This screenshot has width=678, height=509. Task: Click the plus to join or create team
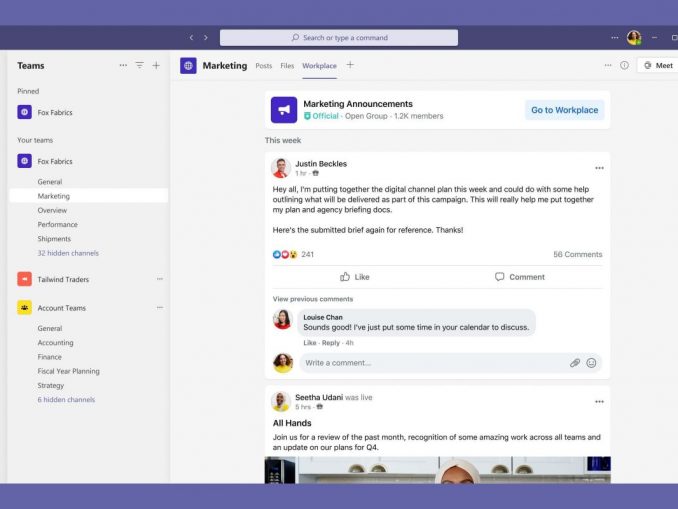point(156,65)
